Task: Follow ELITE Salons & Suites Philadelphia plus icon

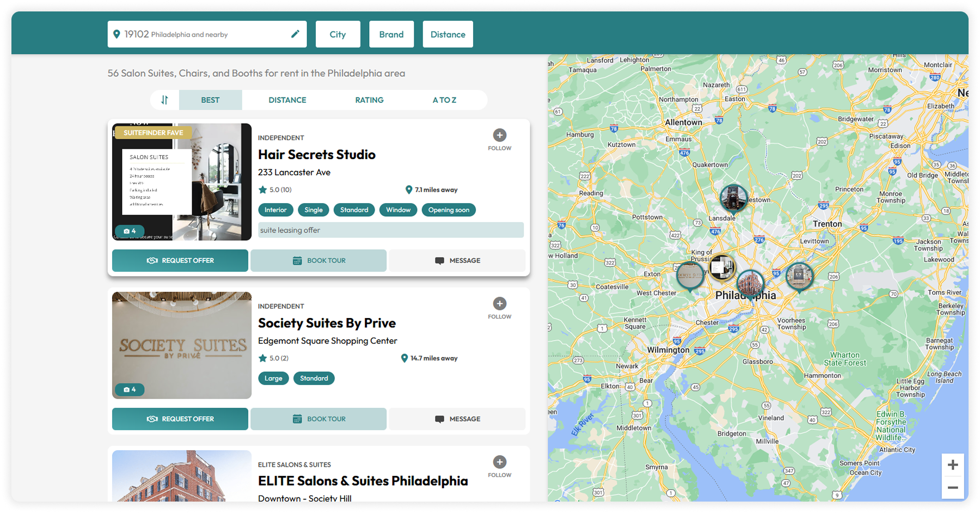Action: pyautogui.click(x=499, y=462)
